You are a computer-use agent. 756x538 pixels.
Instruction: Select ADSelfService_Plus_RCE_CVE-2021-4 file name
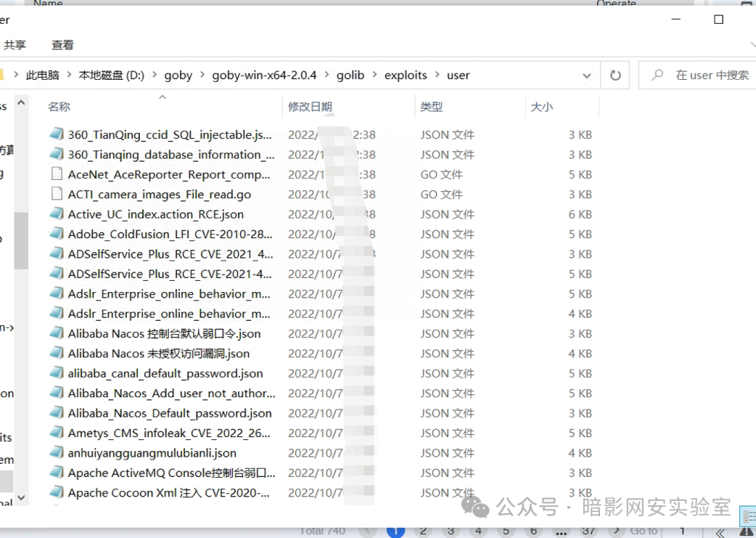pyautogui.click(x=169, y=274)
